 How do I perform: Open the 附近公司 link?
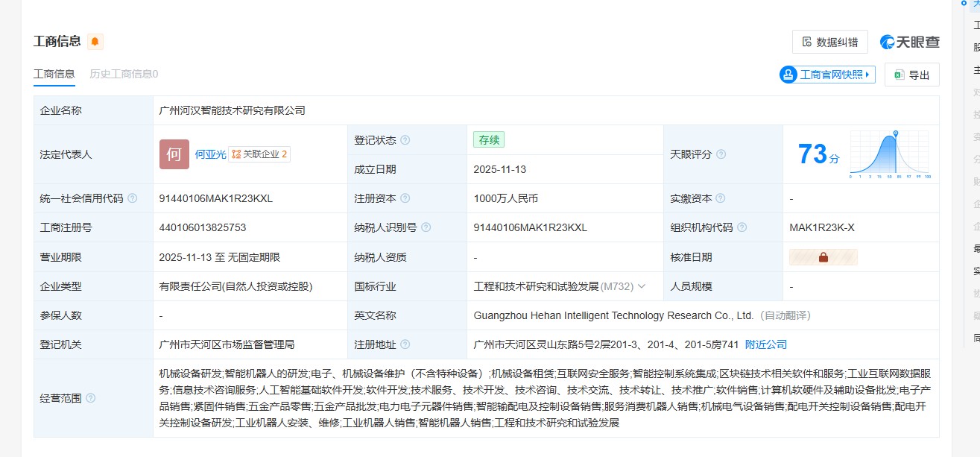pyautogui.click(x=766, y=344)
